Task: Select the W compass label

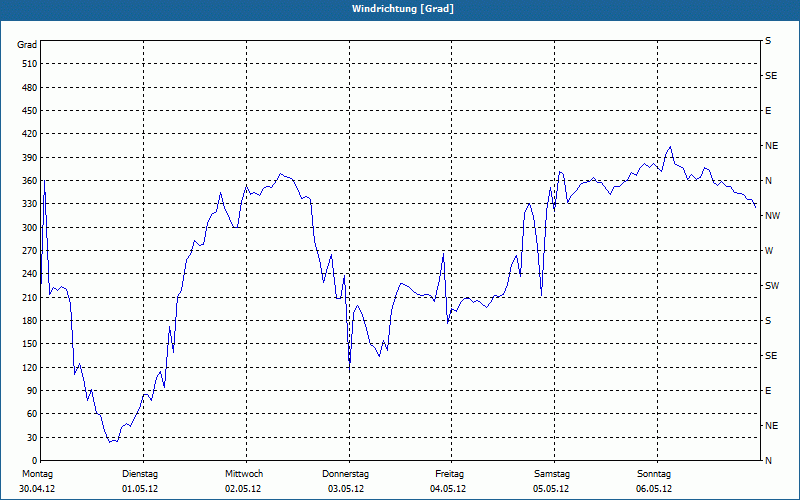Action: pos(769,251)
